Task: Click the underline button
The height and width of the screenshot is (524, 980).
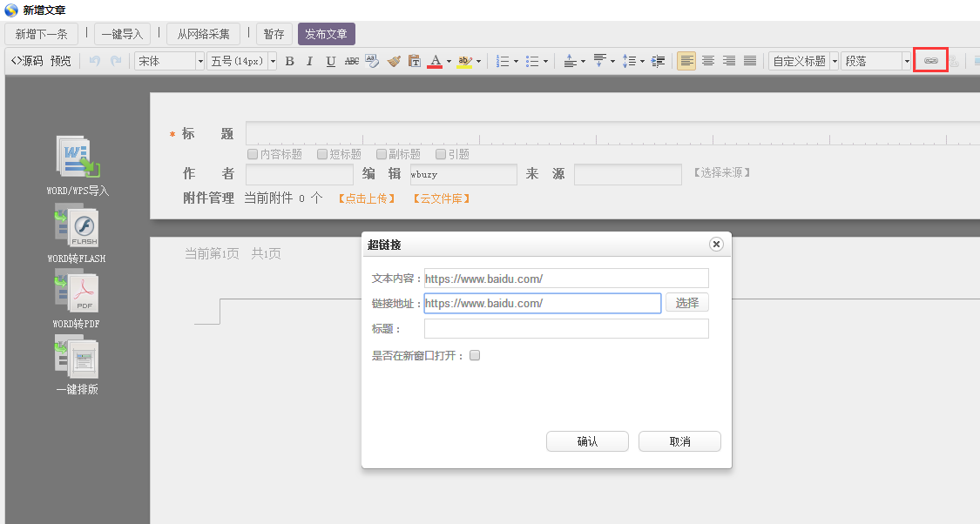Action: pyautogui.click(x=330, y=61)
